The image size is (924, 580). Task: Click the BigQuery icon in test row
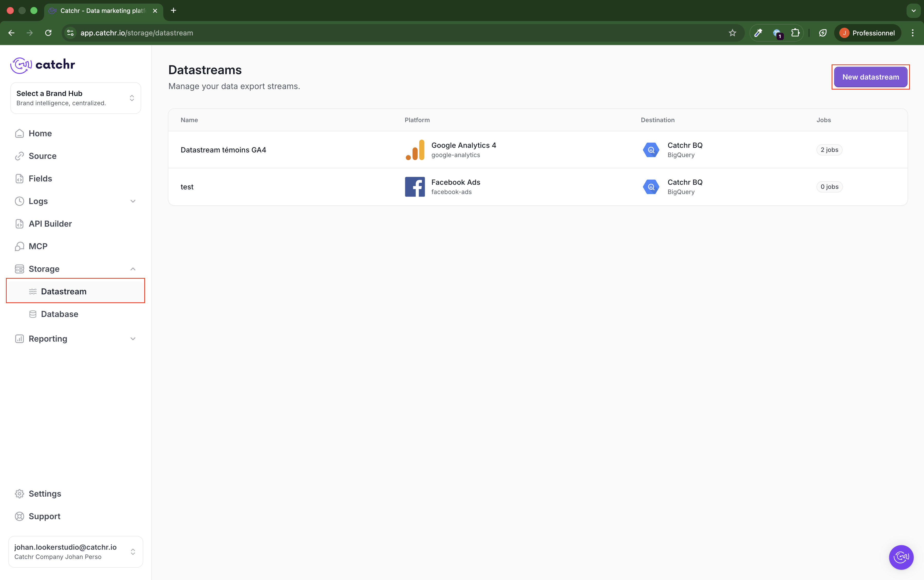pos(651,187)
